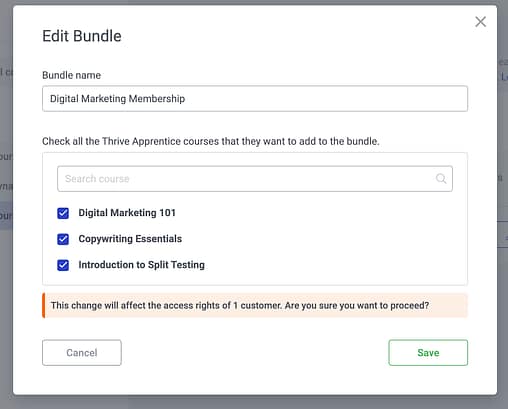Viewport: 508px width, 409px height.
Task: Click the orange warning bar accent
Action: tap(44, 305)
